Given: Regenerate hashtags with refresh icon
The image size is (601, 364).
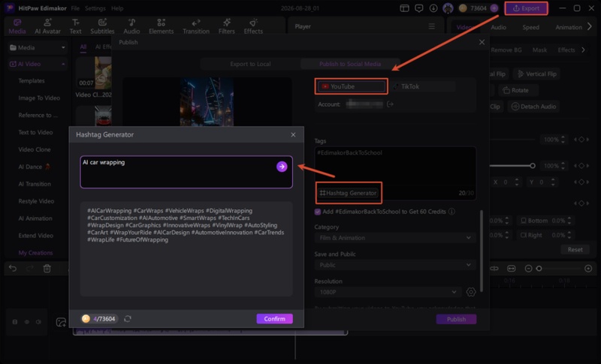Looking at the screenshot, I should point(128,319).
